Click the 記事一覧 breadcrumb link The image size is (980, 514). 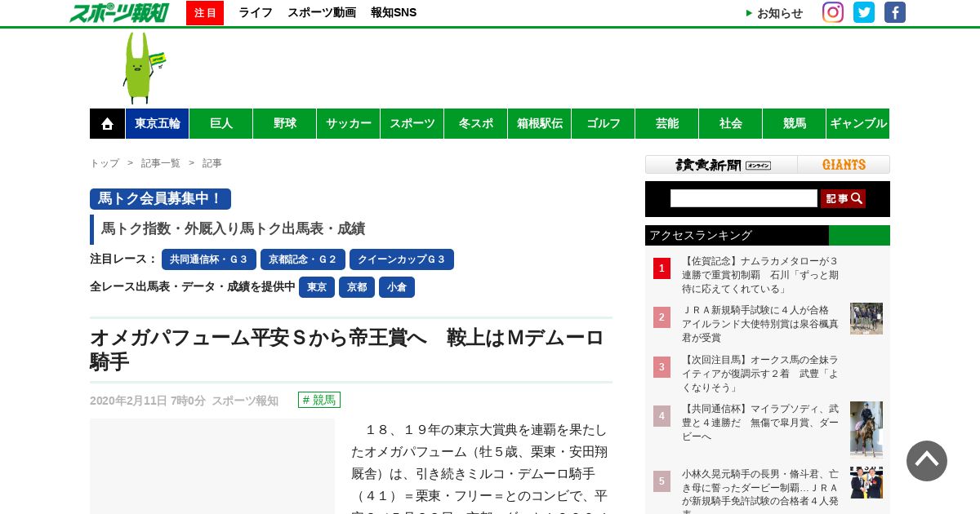click(161, 163)
